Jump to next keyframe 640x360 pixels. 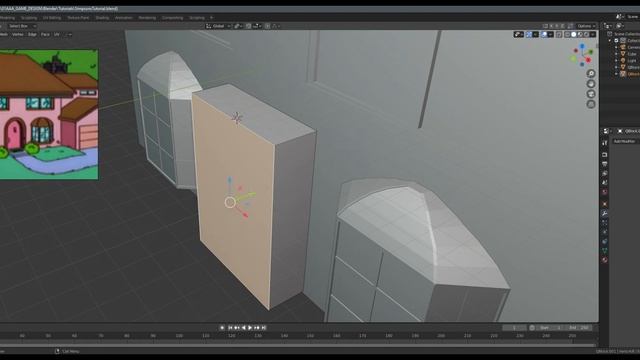click(x=257, y=328)
